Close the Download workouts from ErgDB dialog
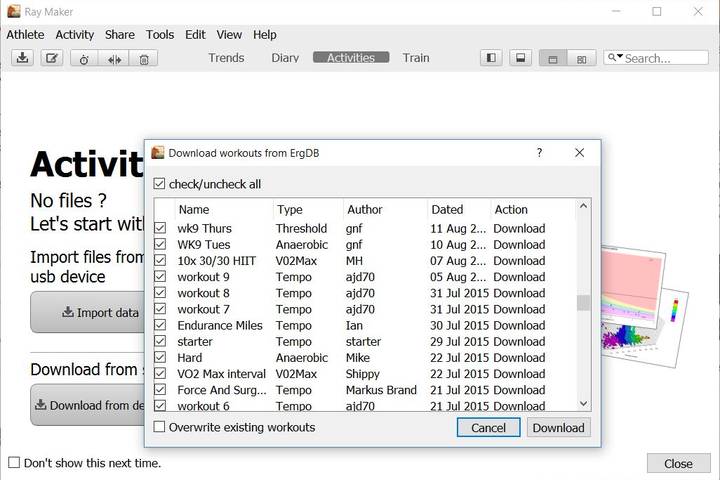720x480 pixels. point(579,152)
